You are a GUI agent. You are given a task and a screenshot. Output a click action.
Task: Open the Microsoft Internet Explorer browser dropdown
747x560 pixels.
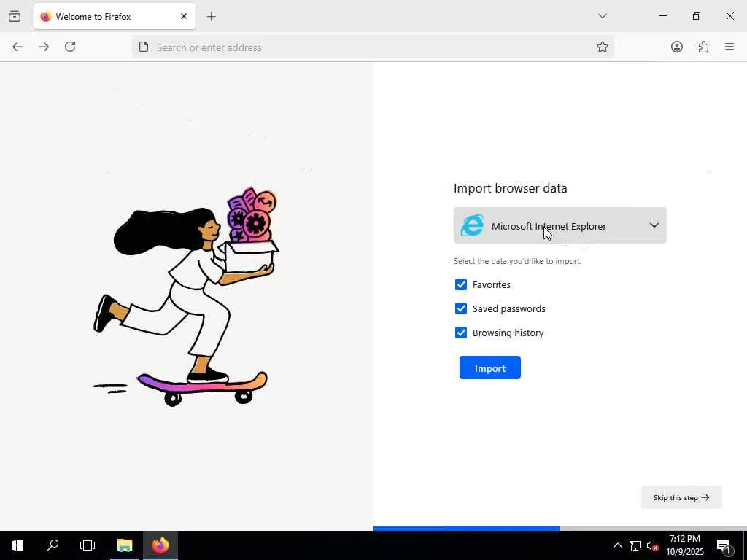tap(560, 225)
